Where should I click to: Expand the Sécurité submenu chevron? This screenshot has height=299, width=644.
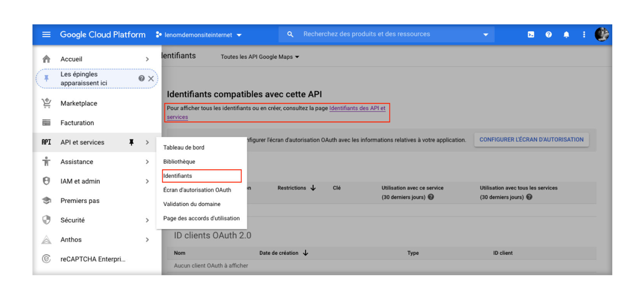147,220
